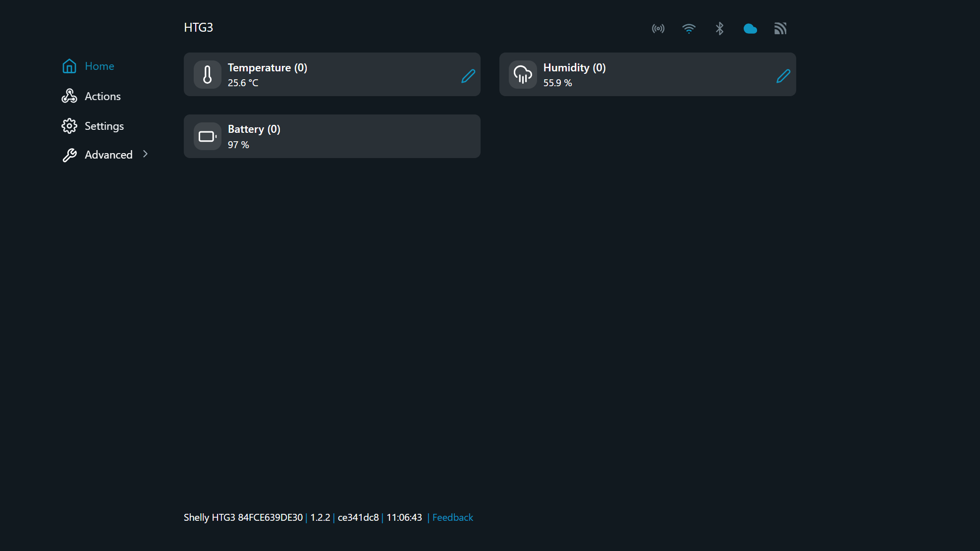This screenshot has width=980, height=551.
Task: Click the Shelly HTG3 device ID in footer
Action: tap(243, 517)
